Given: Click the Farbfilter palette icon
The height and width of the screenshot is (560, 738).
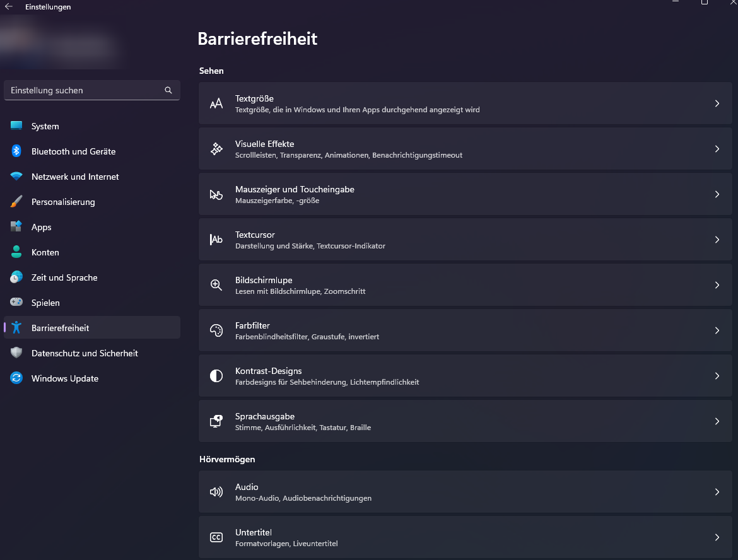Looking at the screenshot, I should (x=216, y=330).
